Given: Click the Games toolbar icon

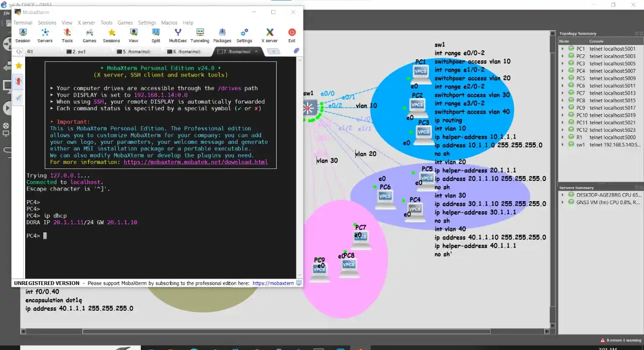Looking at the screenshot, I should 89,35.
